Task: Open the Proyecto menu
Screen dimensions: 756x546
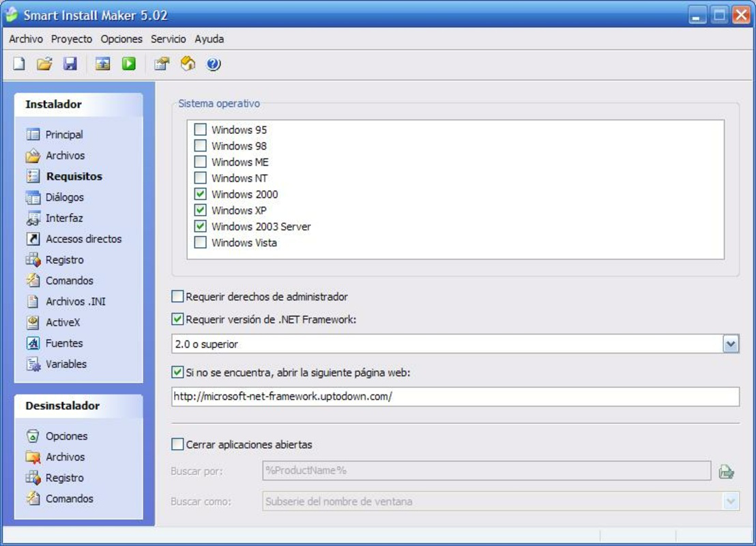Action: (72, 39)
